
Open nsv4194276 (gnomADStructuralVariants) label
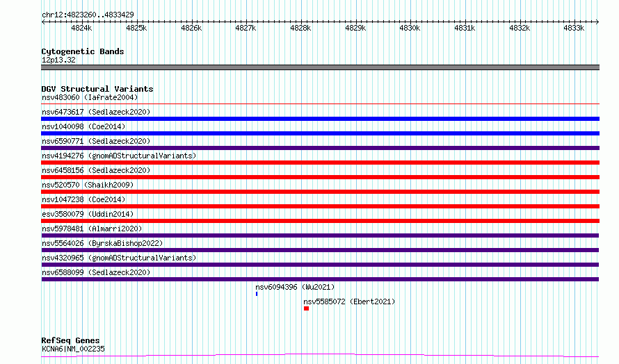click(x=119, y=156)
